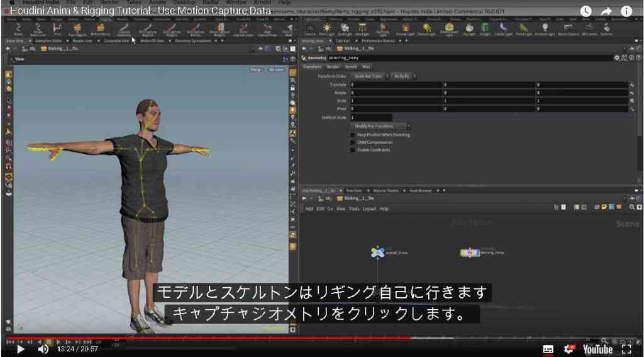
Task: Select the Environment Light shelf tool
Action: point(449,30)
